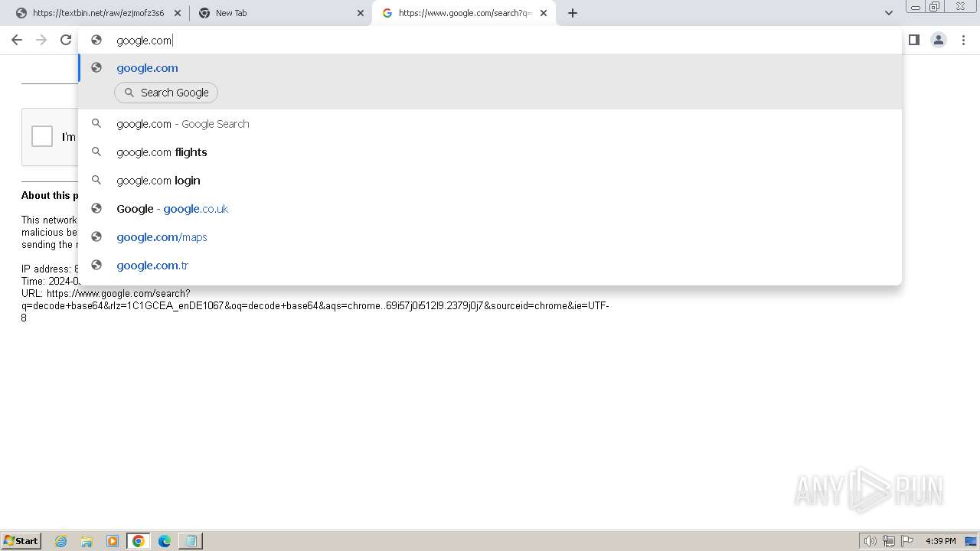Click the globe icon beside google.com/maps

pos(96,237)
